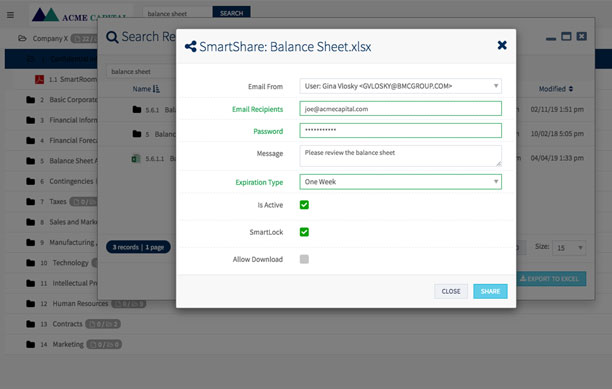Click the Marketing count badge
The height and width of the screenshot is (389, 612).
(104, 344)
